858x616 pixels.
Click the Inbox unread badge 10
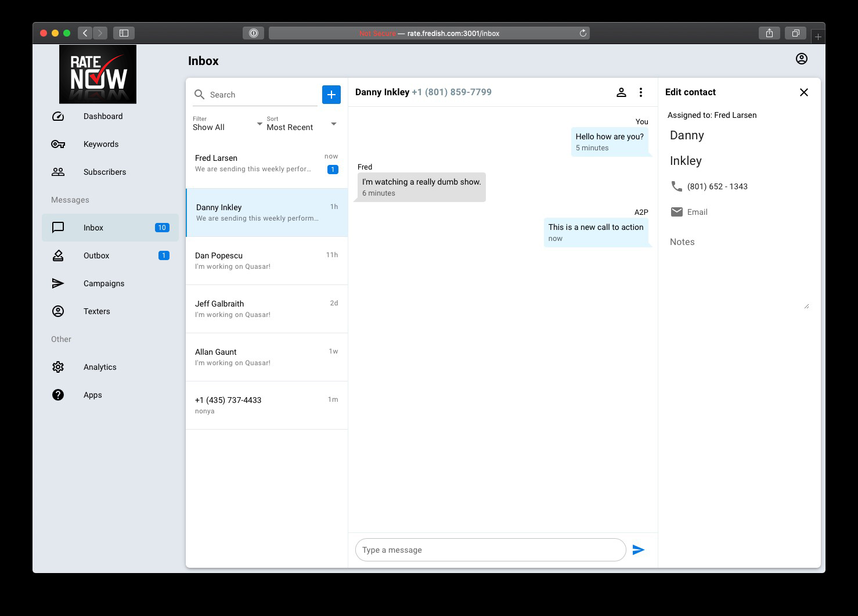[x=162, y=228]
